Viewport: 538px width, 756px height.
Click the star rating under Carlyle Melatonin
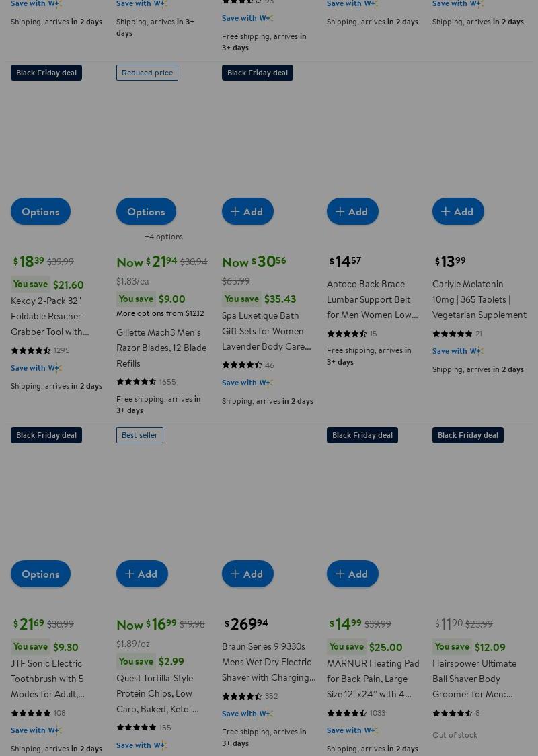(x=453, y=334)
